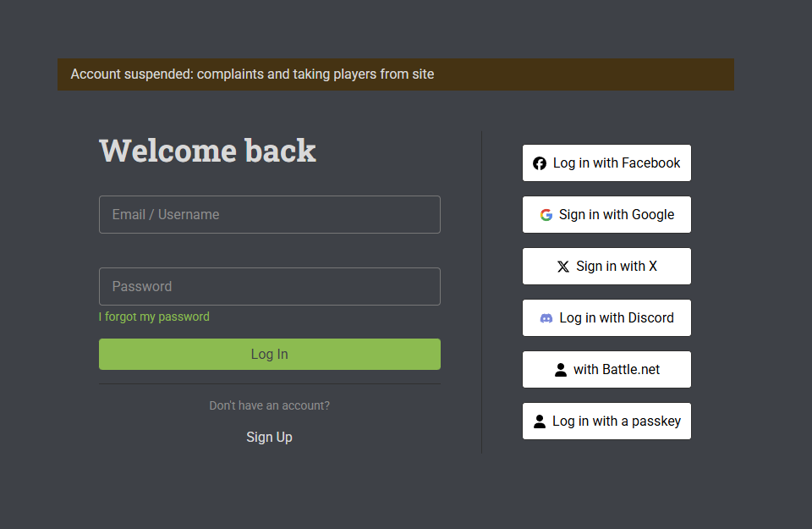Click the Battle.net person icon

560,369
